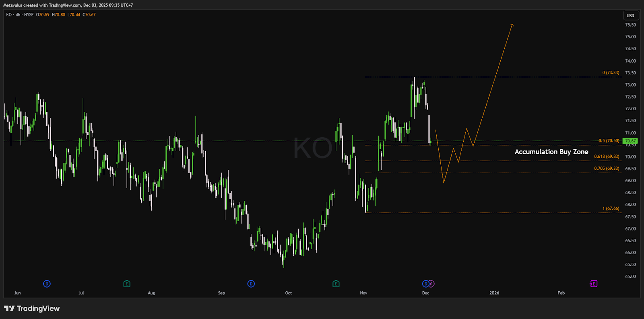Select the 'Accumulation Buy Zone' text annotation
Screen dimensions: 644x319
[x=551, y=152]
